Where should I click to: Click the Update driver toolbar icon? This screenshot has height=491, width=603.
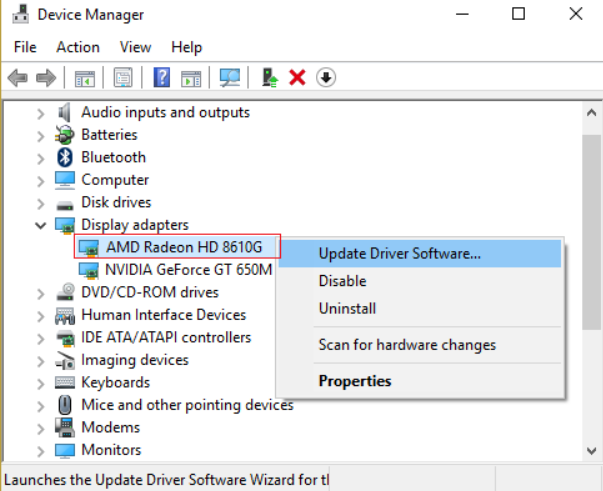click(x=270, y=77)
